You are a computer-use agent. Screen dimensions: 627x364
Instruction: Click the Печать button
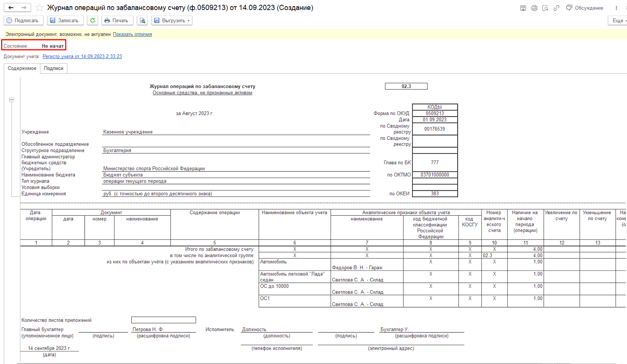(x=117, y=20)
